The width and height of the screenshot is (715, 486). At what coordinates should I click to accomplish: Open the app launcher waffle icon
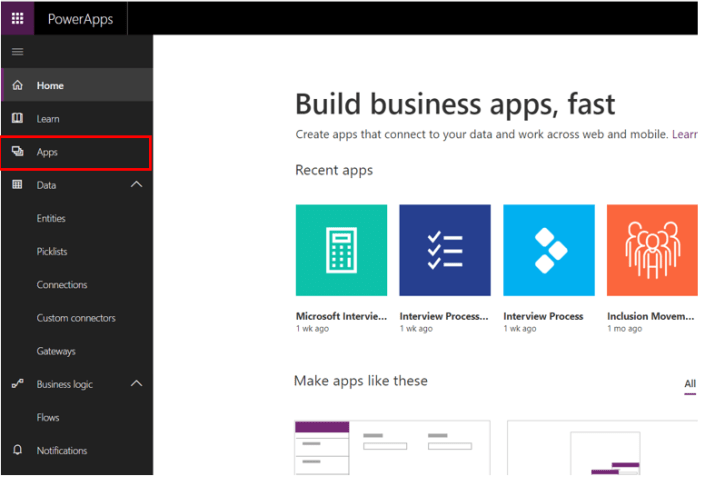[18, 18]
